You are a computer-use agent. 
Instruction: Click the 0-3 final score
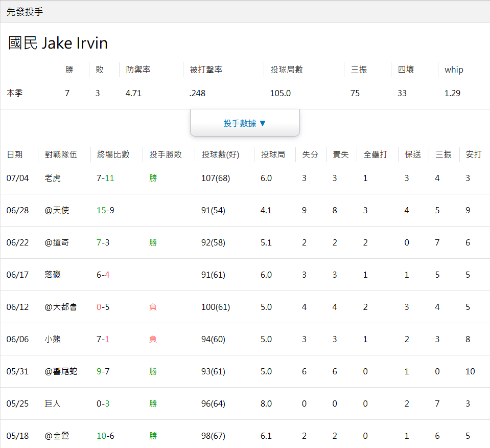point(103,404)
